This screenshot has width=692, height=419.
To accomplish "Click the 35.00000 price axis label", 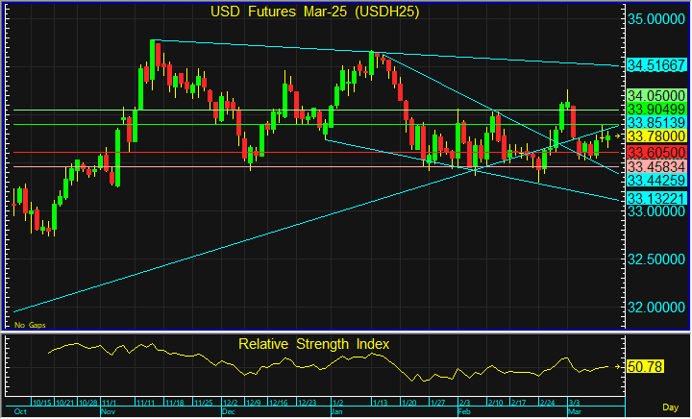I will (657, 18).
